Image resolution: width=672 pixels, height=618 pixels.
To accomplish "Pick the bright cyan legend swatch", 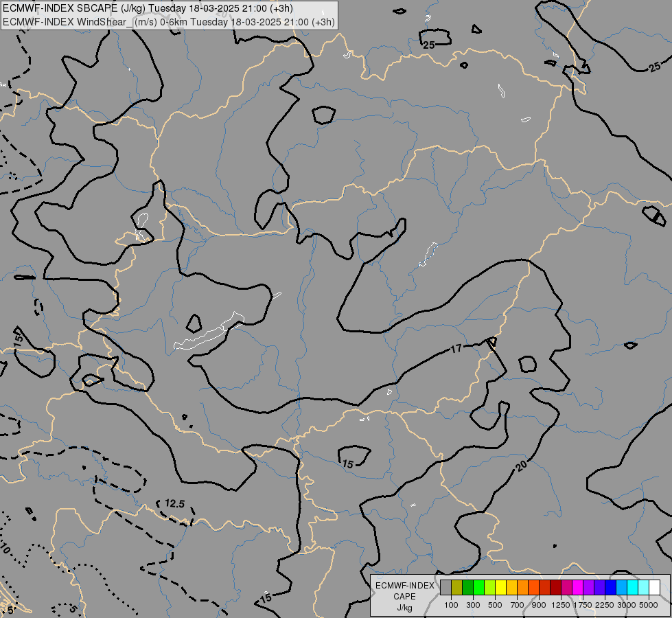I will (x=633, y=588).
